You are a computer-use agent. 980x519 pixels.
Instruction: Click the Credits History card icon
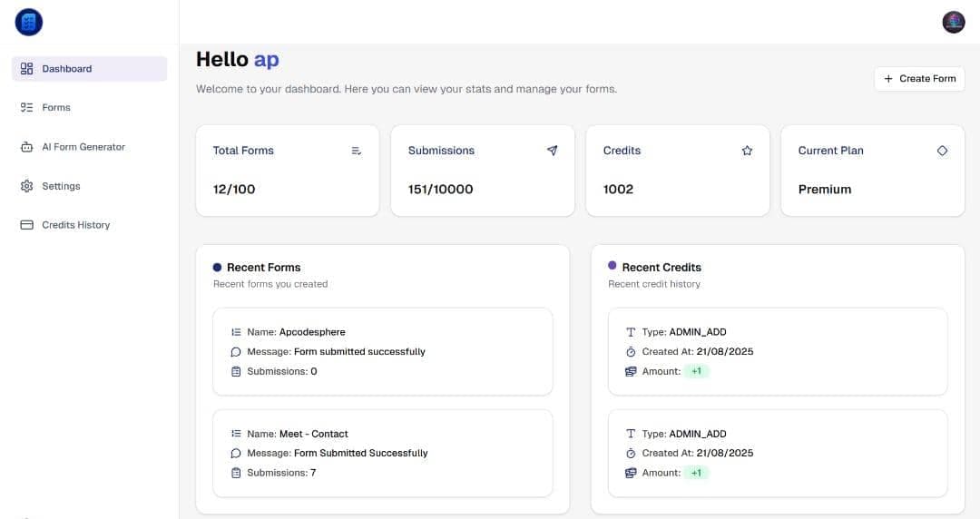[26, 225]
